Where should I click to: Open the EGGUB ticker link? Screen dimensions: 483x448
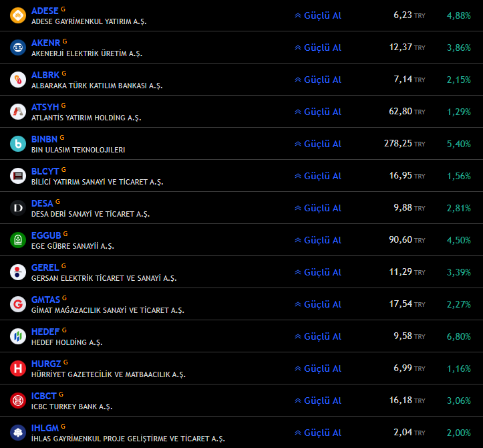pyautogui.click(x=46, y=235)
